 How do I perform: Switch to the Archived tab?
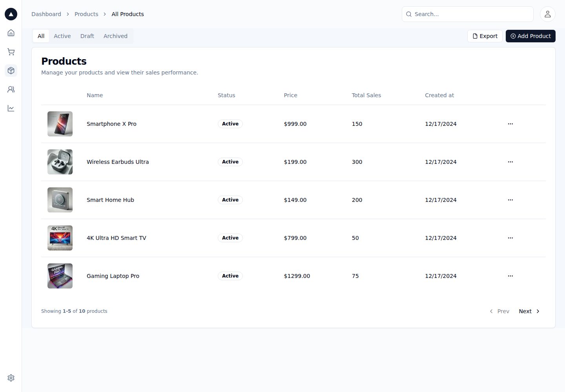tap(115, 36)
